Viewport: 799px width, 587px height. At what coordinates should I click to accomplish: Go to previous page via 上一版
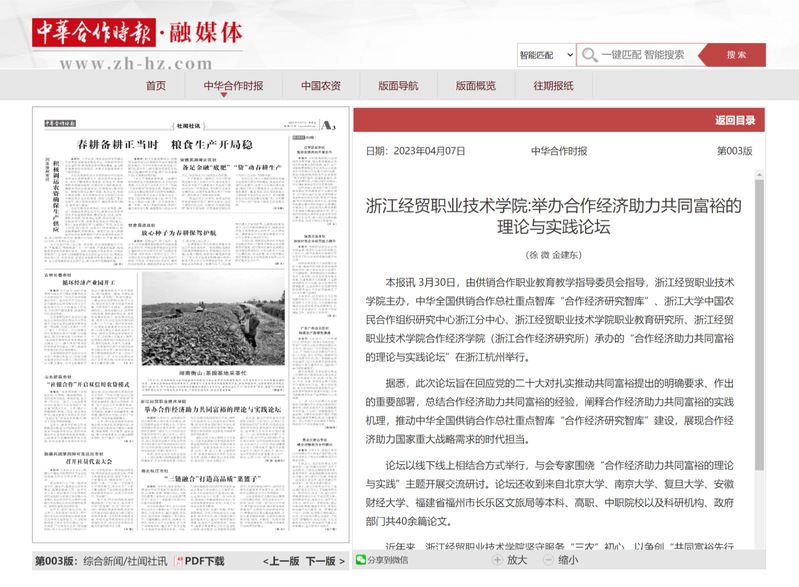[283, 561]
